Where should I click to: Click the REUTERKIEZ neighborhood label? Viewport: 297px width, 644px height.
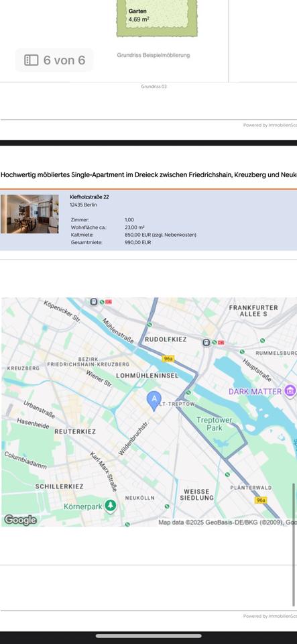pyautogui.click(x=75, y=431)
